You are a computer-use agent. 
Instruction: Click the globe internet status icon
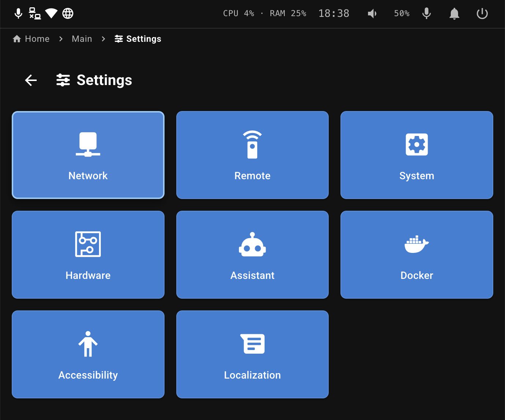[x=68, y=14]
